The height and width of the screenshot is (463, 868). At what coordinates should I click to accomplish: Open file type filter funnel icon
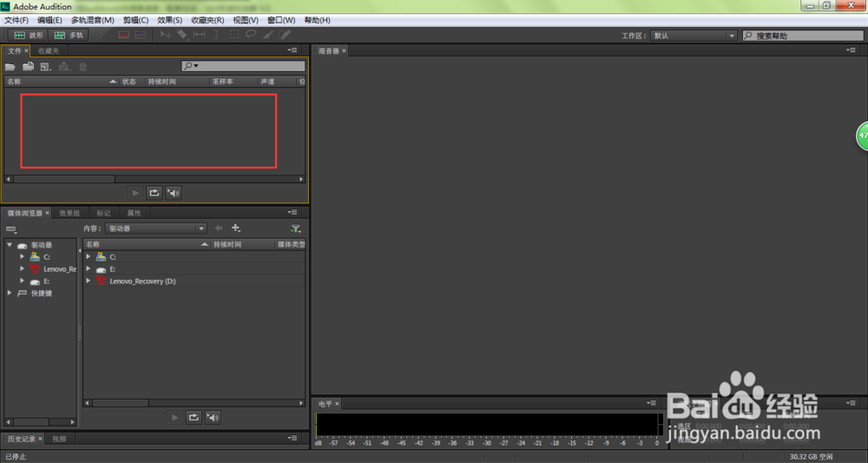click(296, 228)
